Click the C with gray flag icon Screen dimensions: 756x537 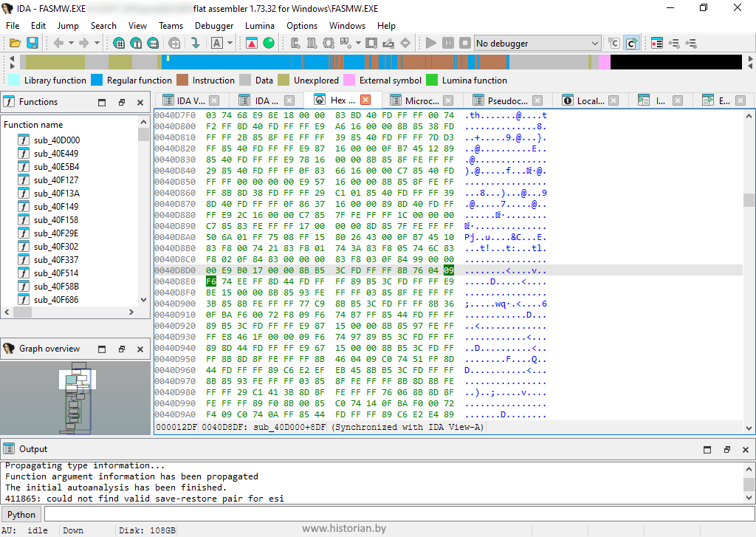(614, 44)
